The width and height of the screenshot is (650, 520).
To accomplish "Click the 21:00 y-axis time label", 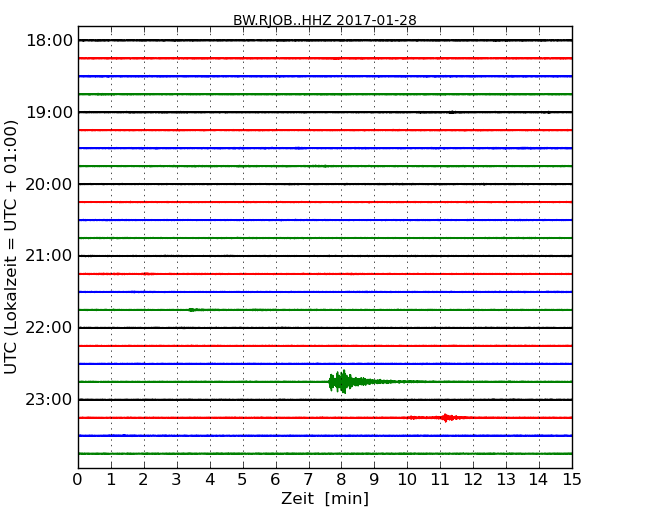I will pyautogui.click(x=49, y=256).
